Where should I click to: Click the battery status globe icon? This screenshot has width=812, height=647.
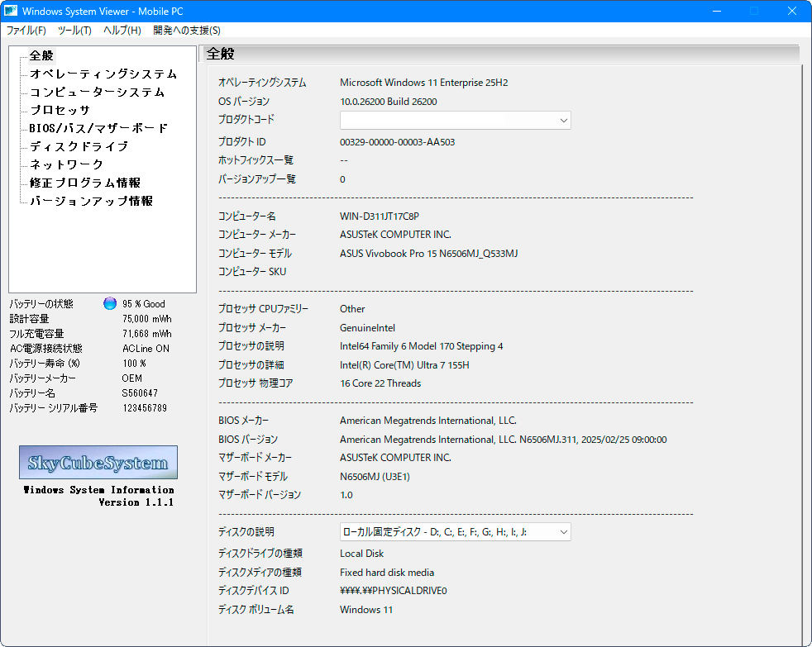[x=109, y=302]
